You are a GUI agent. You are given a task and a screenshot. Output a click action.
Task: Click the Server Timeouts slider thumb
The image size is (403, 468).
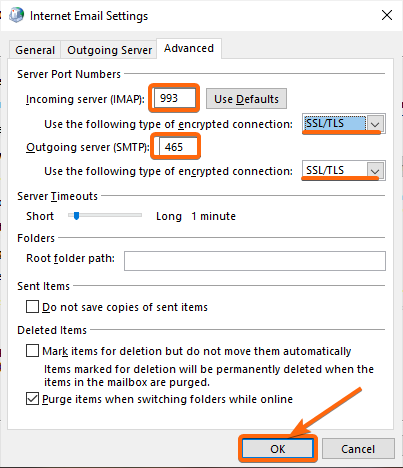76,216
